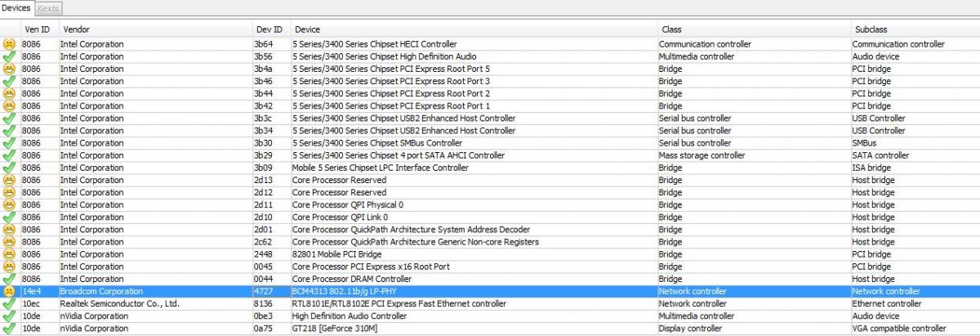Click the smiley icon beside QPI Physical 0

click(9, 204)
